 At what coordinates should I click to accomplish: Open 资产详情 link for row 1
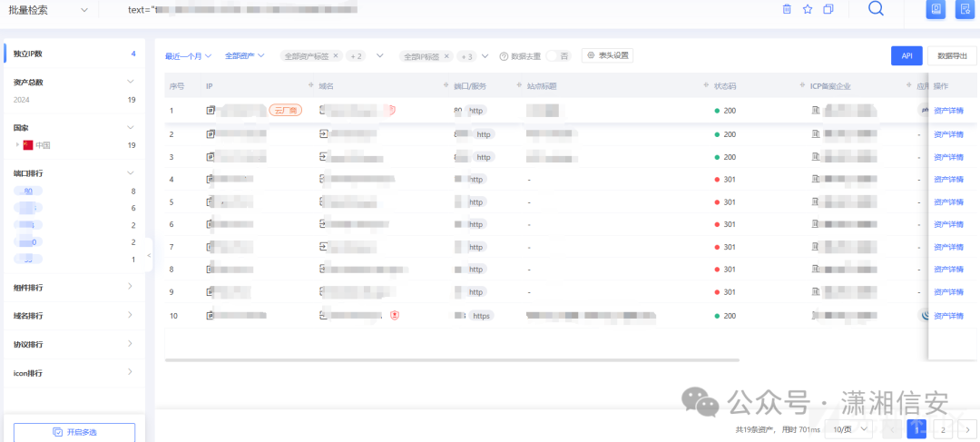tap(948, 111)
